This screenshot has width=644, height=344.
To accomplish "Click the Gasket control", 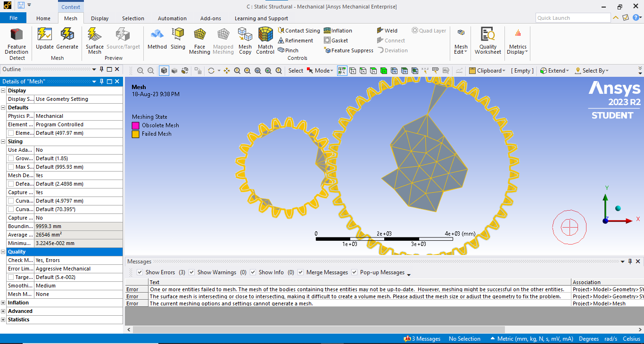I will [336, 41].
